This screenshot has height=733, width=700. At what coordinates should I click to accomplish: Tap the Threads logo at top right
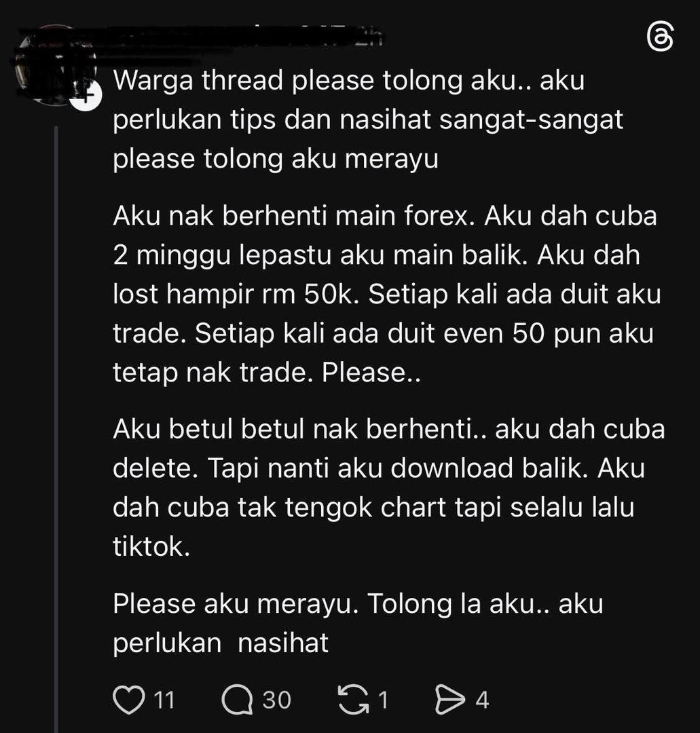pyautogui.click(x=661, y=37)
